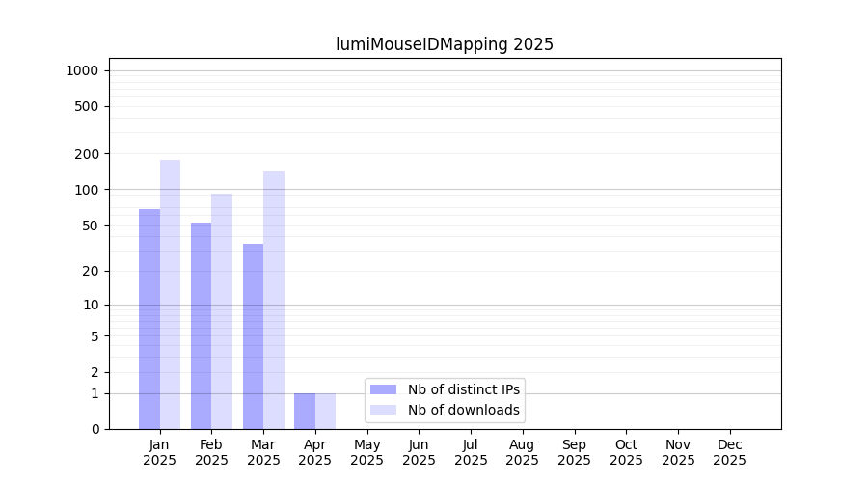Click the Dec 2025 x-axis label
Image resolution: width=868 pixels, height=482 pixels.
(729, 452)
